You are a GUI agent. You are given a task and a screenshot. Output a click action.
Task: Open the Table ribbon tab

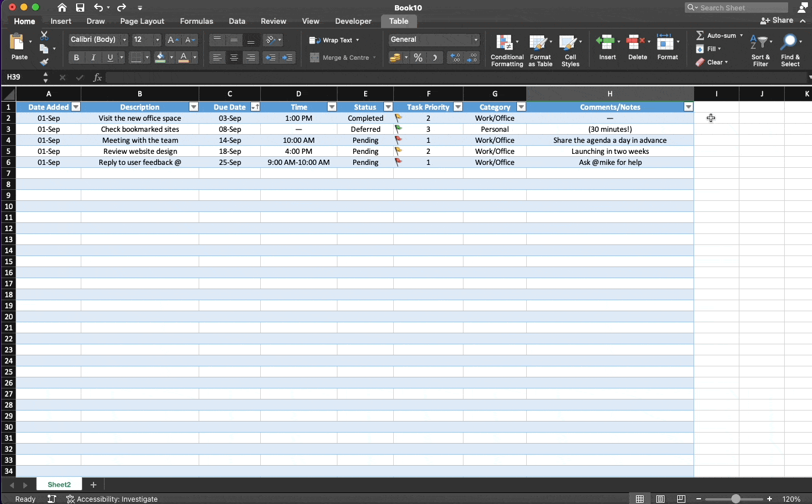coord(398,21)
